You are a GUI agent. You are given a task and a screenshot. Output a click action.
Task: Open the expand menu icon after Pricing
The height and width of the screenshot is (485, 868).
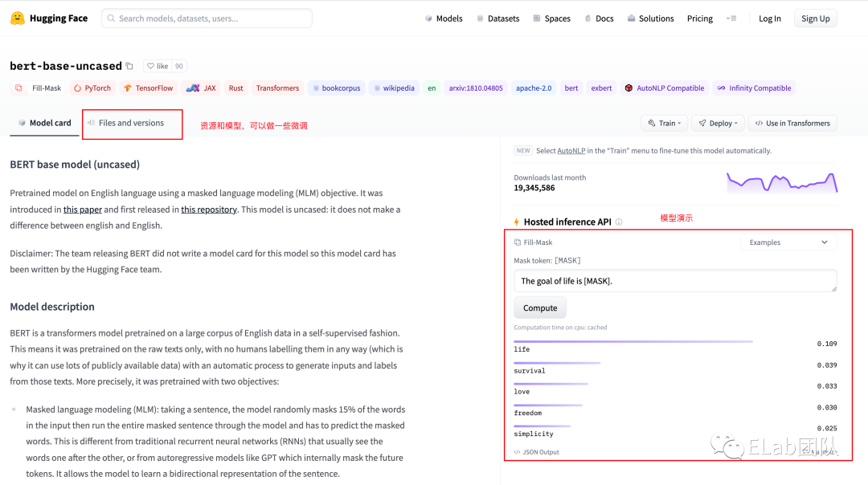pyautogui.click(x=731, y=18)
